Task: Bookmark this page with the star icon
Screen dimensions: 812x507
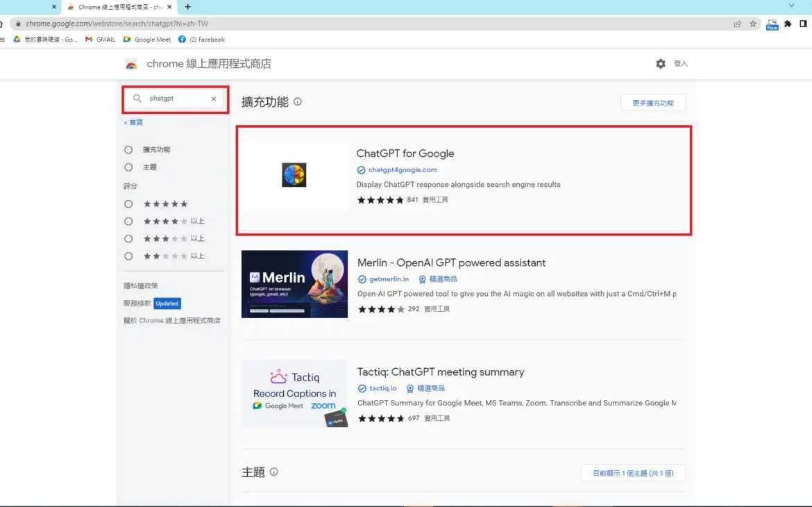Action: (x=752, y=24)
